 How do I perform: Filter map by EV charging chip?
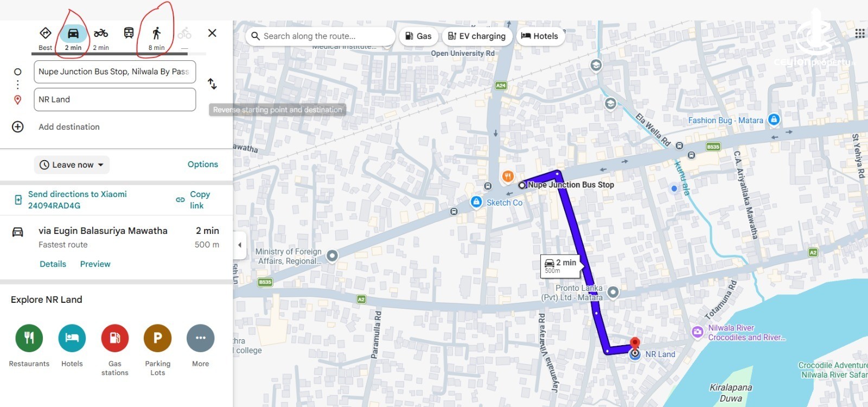click(x=477, y=36)
